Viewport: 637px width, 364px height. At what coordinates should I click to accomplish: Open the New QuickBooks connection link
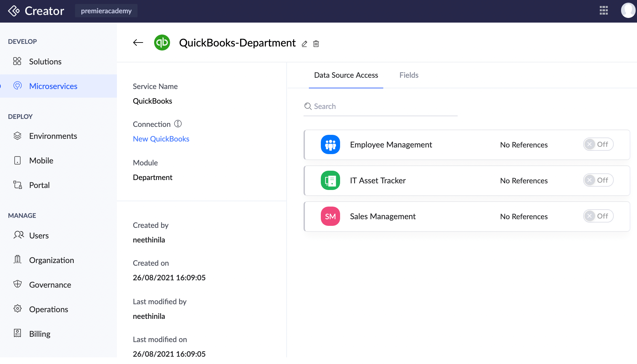161,139
